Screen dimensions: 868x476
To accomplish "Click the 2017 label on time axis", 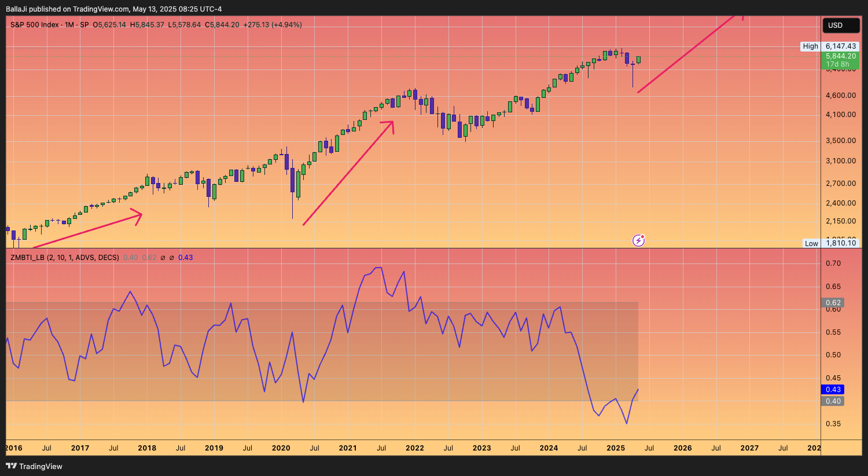I will (x=80, y=448).
